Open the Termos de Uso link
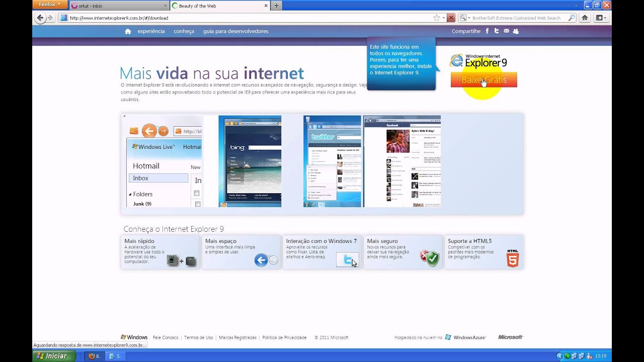The height and width of the screenshot is (362, 644). 198,337
